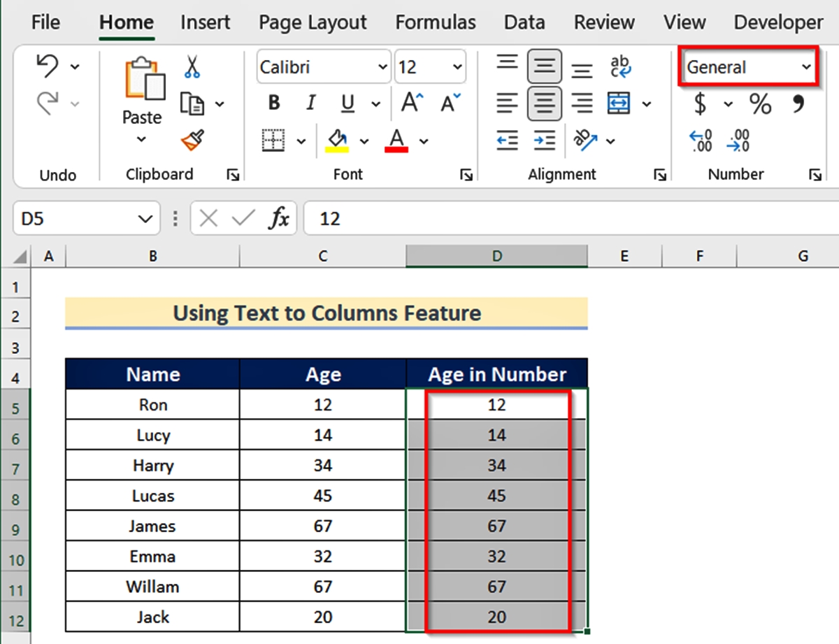Click Increase Decimal icon
Image resolution: width=839 pixels, height=644 pixels.
701,141
